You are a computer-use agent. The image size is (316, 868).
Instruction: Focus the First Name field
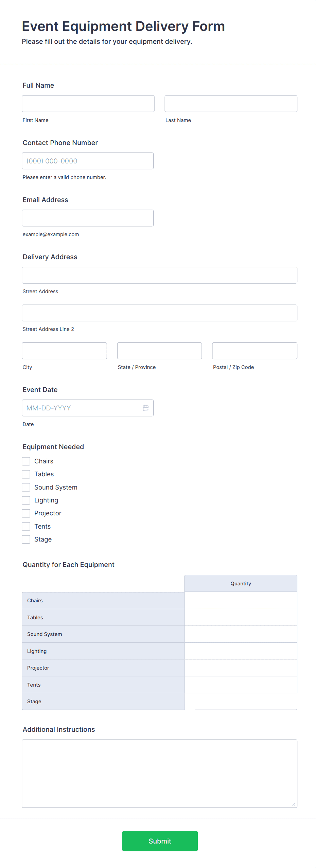88,104
